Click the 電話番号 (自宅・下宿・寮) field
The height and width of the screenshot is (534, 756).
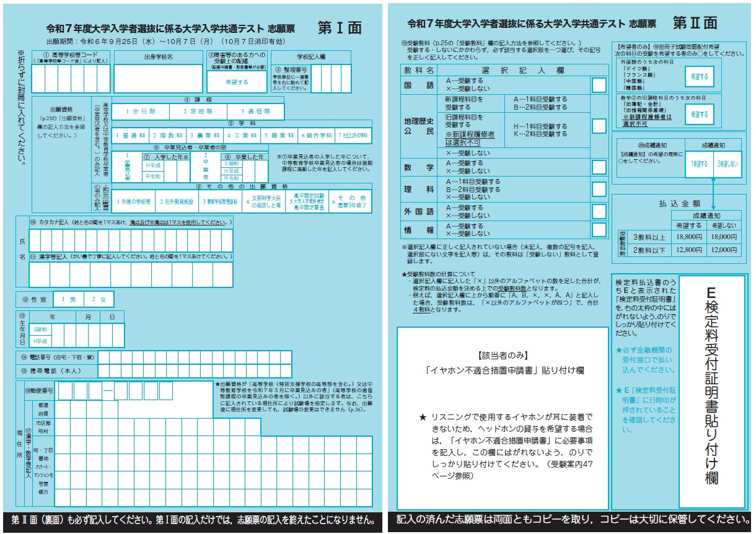195,357
